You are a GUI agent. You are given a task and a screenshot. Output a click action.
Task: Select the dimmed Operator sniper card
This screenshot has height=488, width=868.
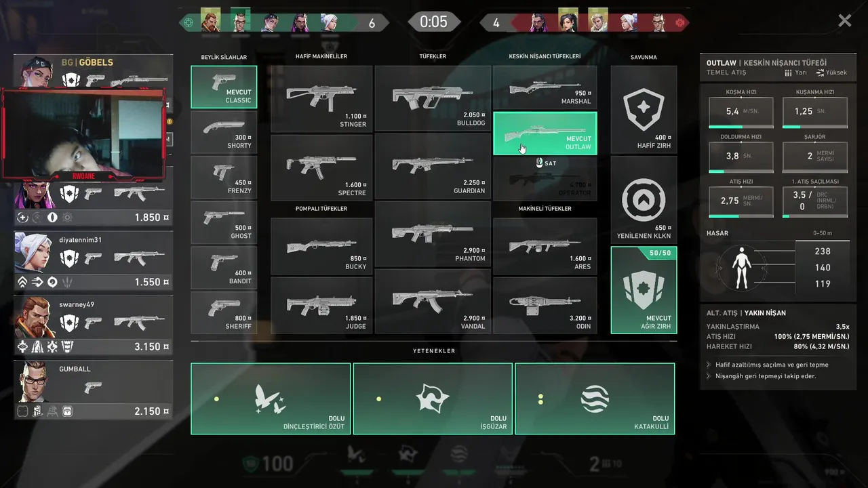pos(545,180)
